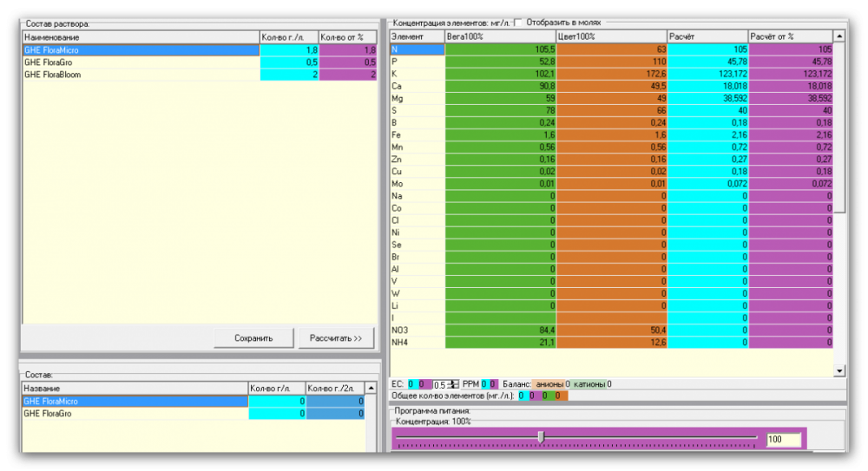Select the Cu element row label
Screen dimensions: 868x471
point(418,172)
